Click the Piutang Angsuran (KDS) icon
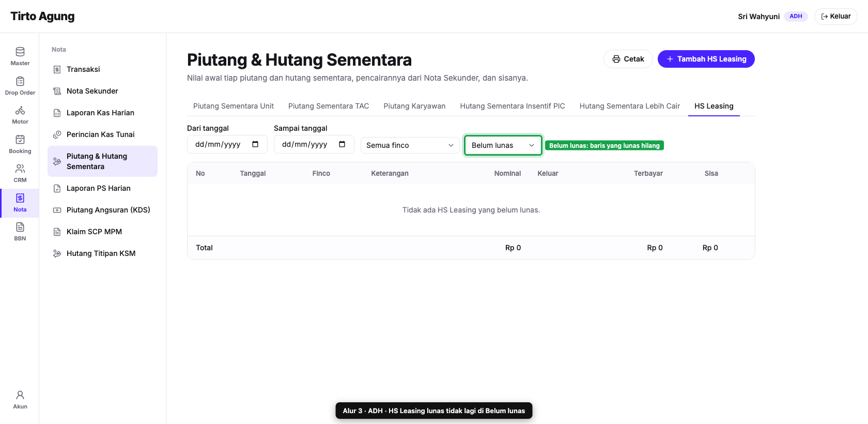 coord(57,210)
